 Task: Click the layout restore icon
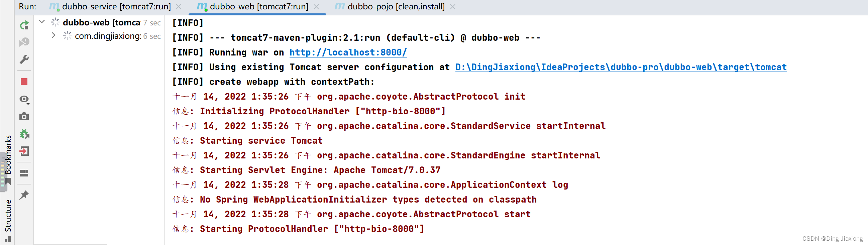(24, 173)
